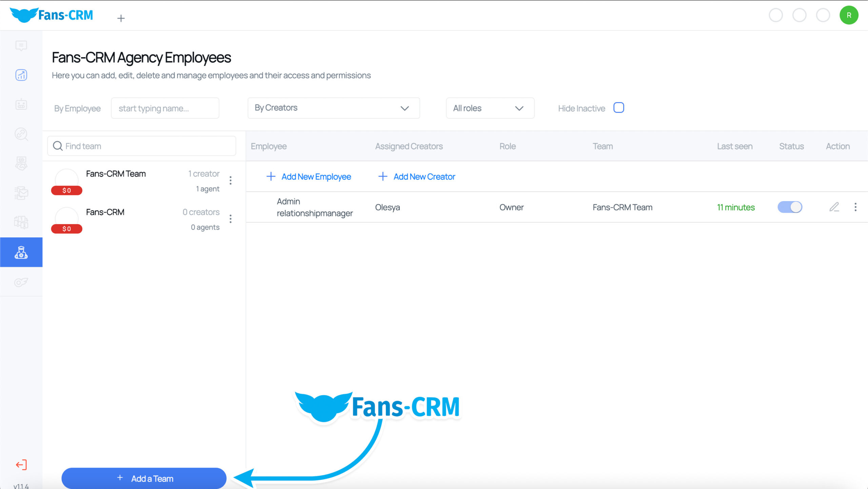Click the Fans-CRM Agency Employees heading

[141, 57]
